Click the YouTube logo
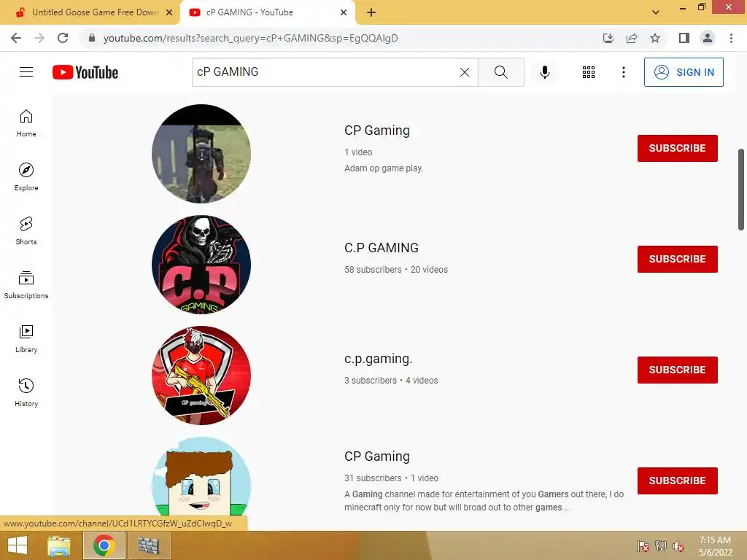The width and height of the screenshot is (747, 560). (85, 72)
